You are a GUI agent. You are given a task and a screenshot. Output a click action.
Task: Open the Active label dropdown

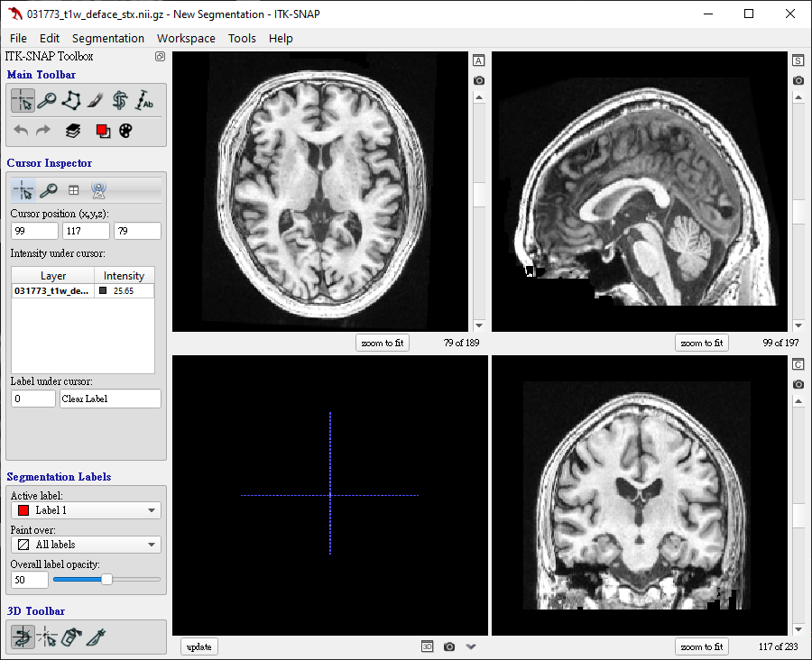click(85, 509)
